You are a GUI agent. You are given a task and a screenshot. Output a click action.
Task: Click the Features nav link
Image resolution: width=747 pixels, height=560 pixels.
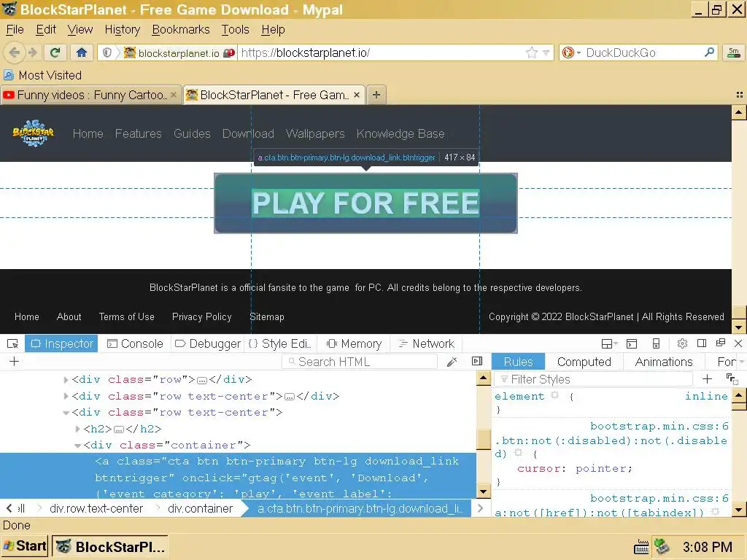click(x=138, y=134)
